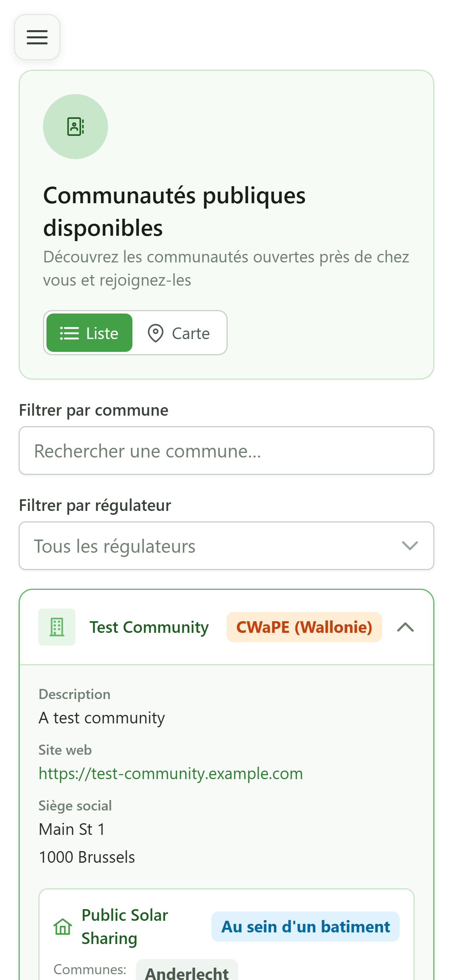
Task: Open the Public Solar Sharing operation
Action: click(125, 927)
